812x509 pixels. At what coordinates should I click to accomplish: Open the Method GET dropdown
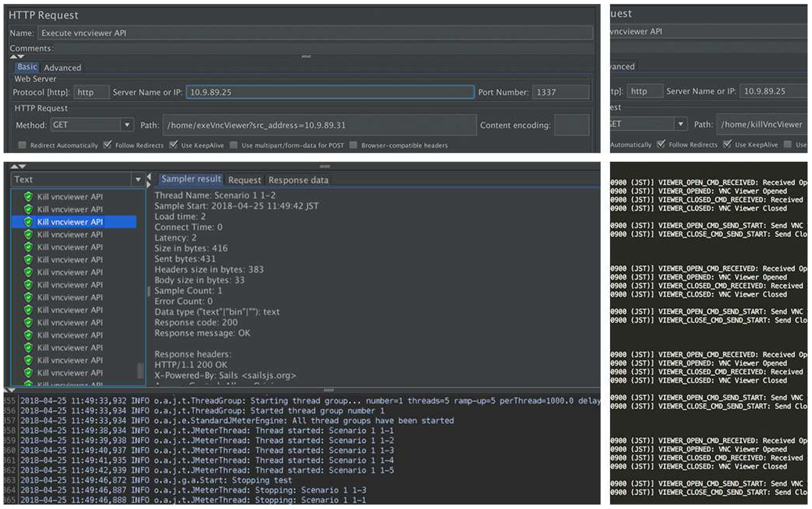[x=92, y=125]
